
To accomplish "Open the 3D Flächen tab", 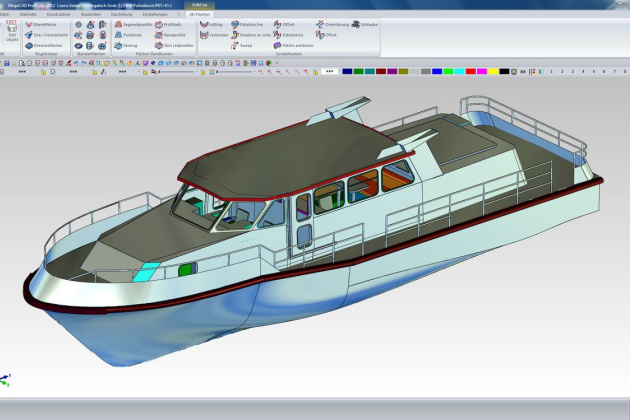I will (198, 15).
